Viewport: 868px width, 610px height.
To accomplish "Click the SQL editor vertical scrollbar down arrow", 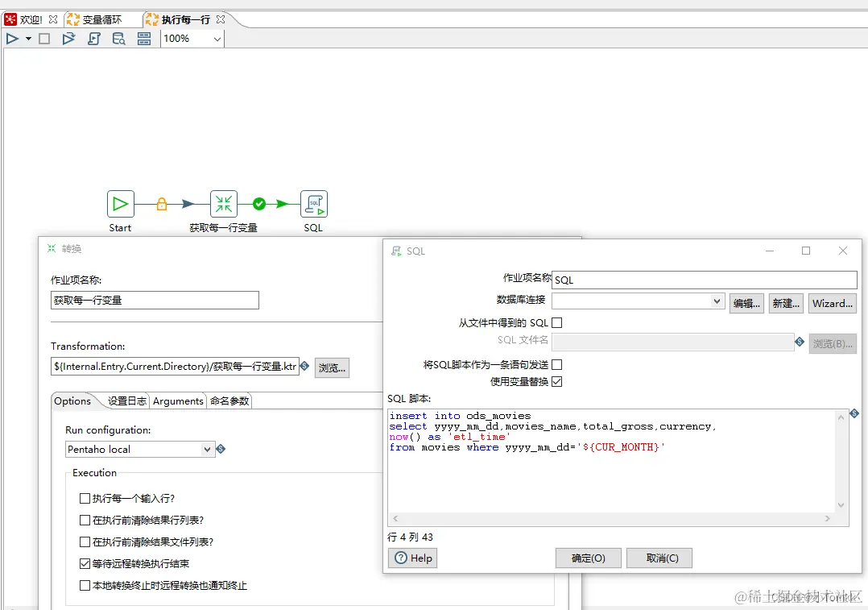I will (x=841, y=505).
